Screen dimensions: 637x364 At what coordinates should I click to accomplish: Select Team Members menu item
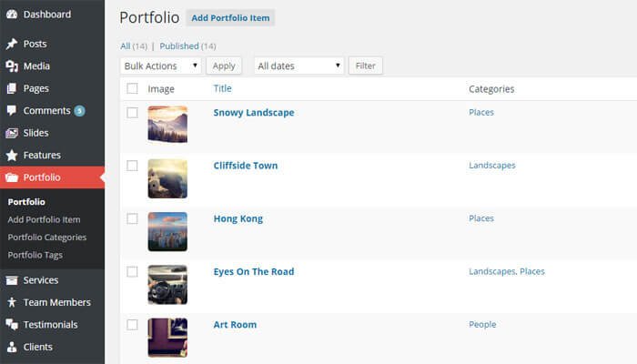[56, 302]
